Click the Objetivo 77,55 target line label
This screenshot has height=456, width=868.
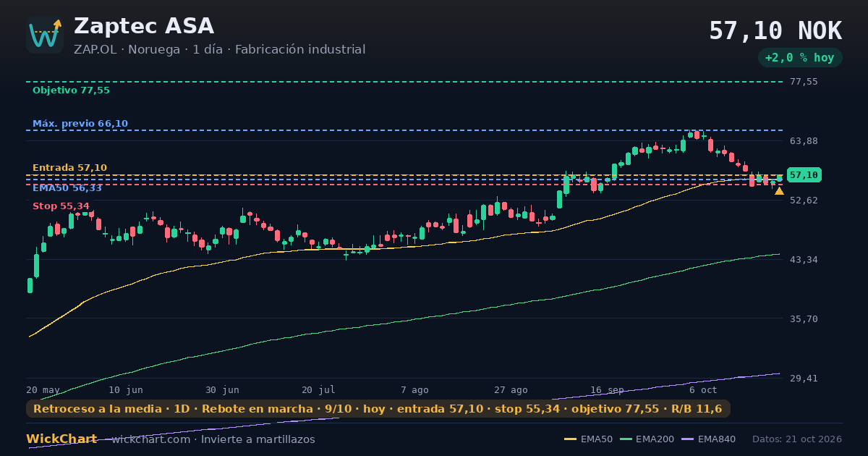point(71,90)
